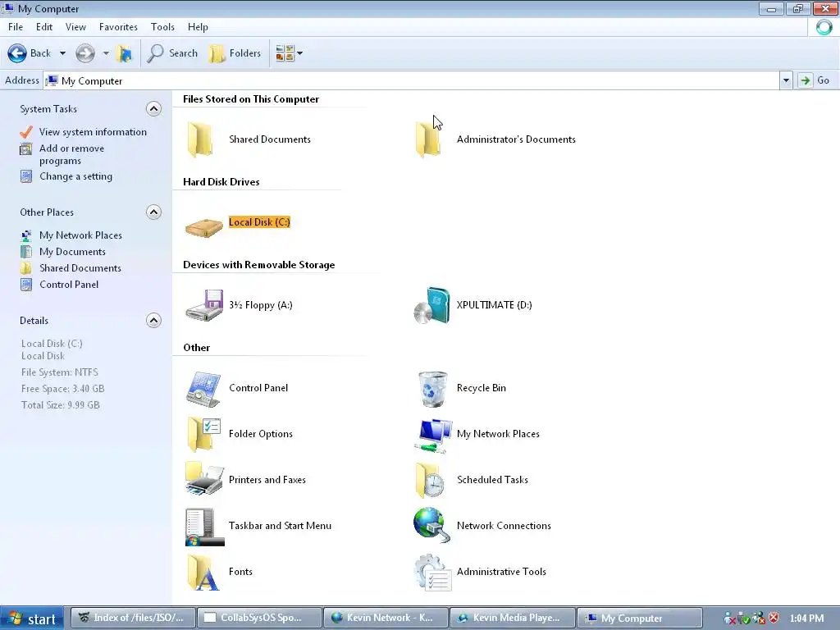Open the Address bar dropdown arrow
840x630 pixels.
tap(786, 81)
